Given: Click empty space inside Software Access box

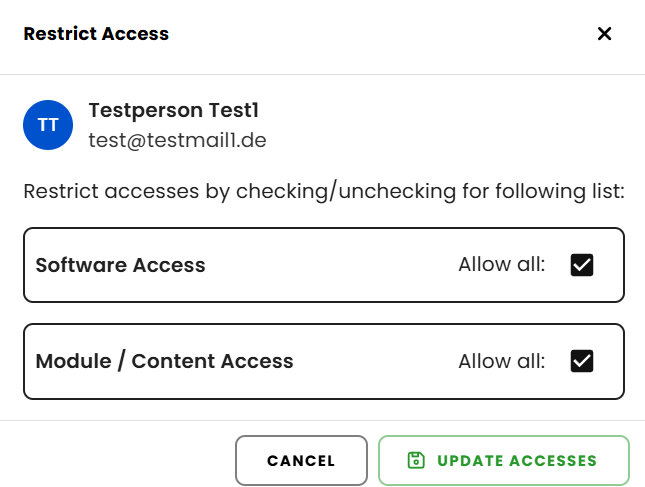Looking at the screenshot, I should [x=330, y=265].
